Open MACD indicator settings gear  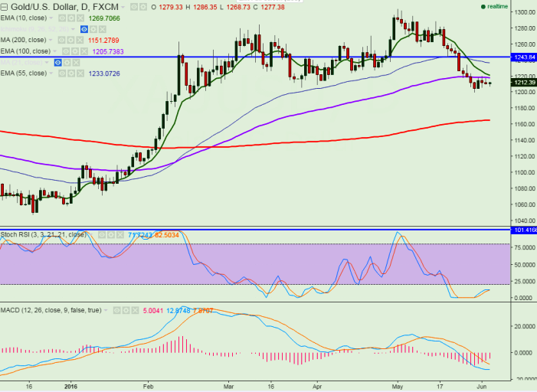(x=126, y=311)
